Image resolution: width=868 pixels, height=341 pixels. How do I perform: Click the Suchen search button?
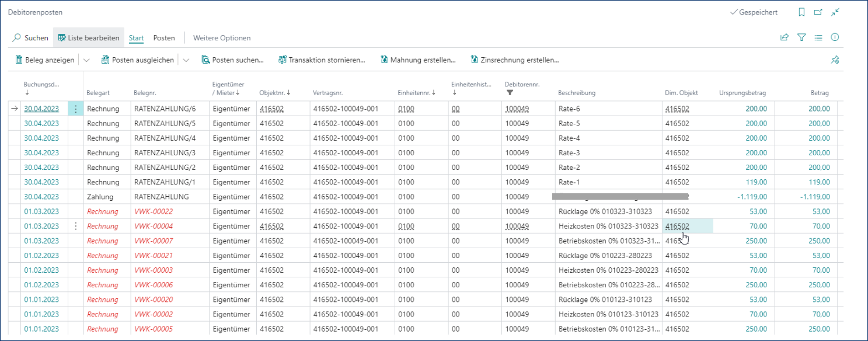[30, 38]
